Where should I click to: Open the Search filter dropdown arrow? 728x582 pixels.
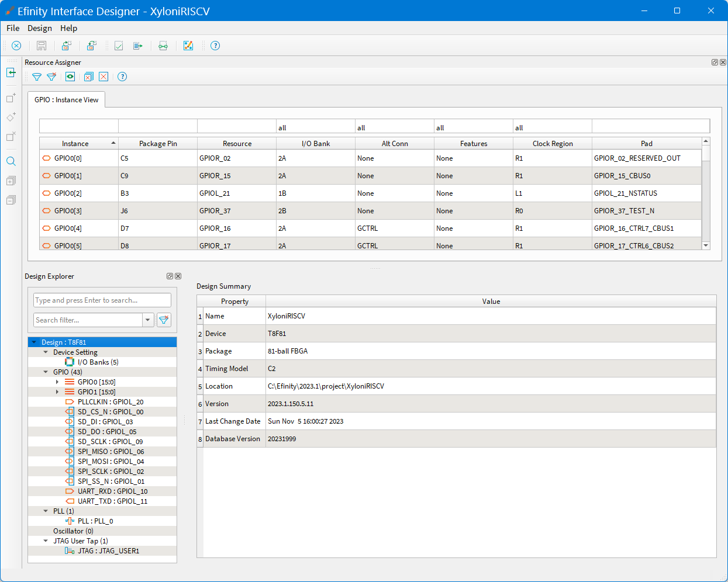[x=148, y=320]
